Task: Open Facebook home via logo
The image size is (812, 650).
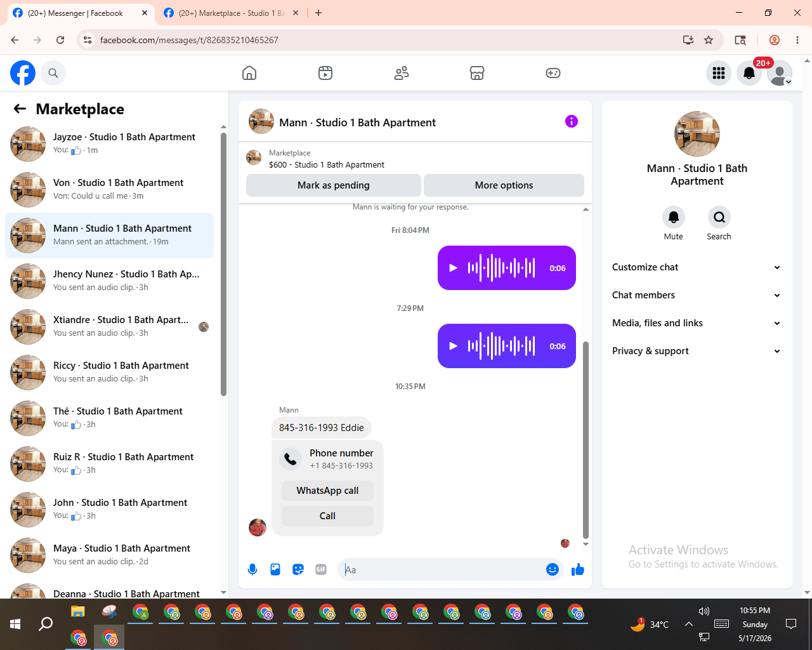Action: (23, 73)
